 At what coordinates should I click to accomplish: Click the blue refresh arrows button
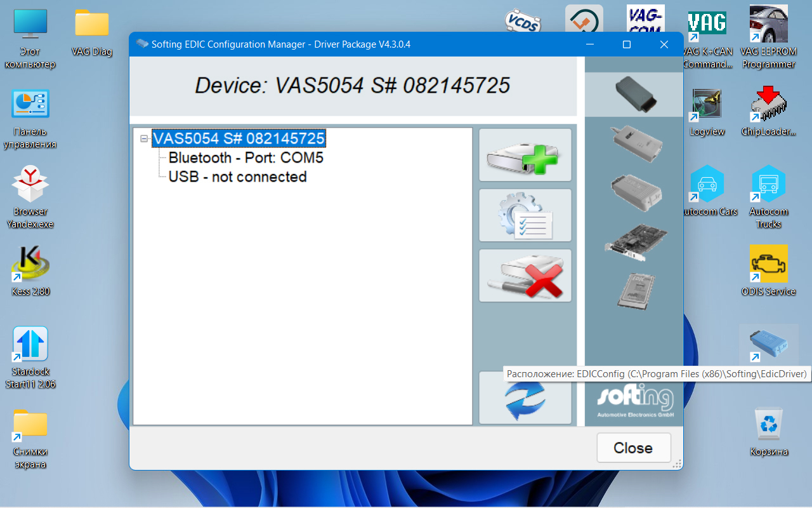[525, 398]
